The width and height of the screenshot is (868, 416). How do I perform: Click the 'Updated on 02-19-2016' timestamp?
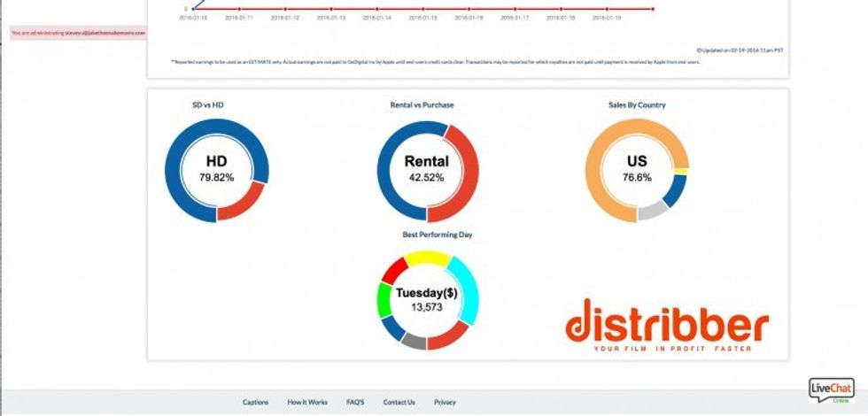tap(740, 50)
